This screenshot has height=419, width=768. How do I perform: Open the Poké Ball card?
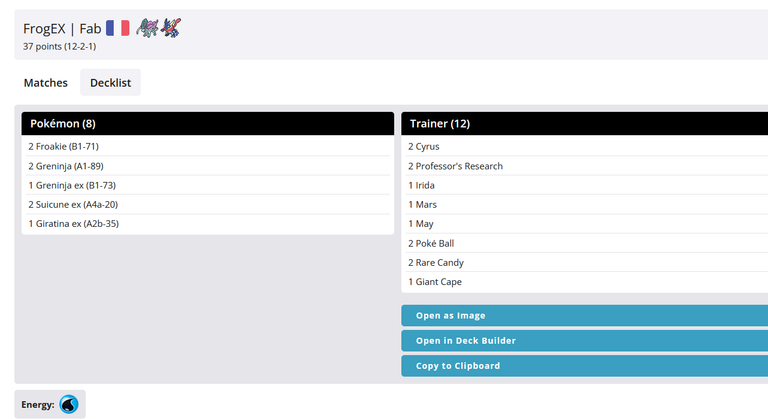point(431,243)
